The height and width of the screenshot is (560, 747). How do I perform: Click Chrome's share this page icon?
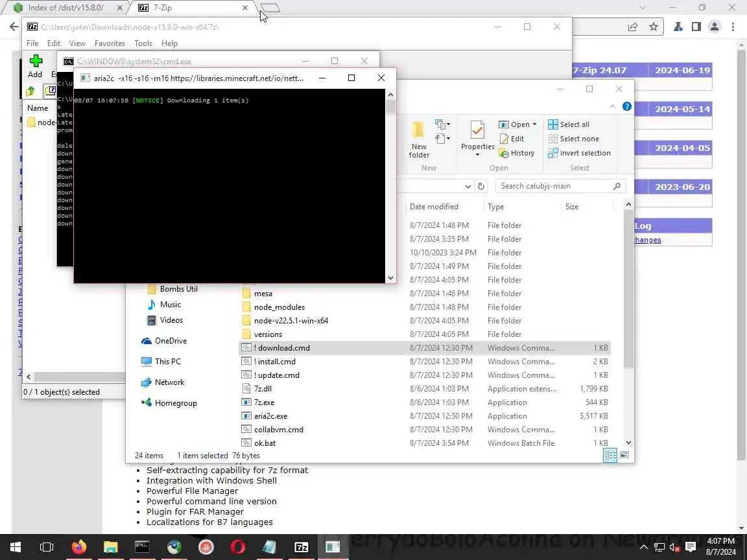click(x=633, y=27)
